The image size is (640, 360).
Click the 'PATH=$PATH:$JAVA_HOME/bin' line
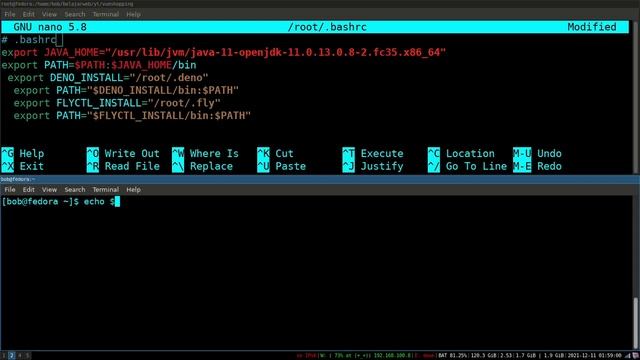tap(99, 65)
